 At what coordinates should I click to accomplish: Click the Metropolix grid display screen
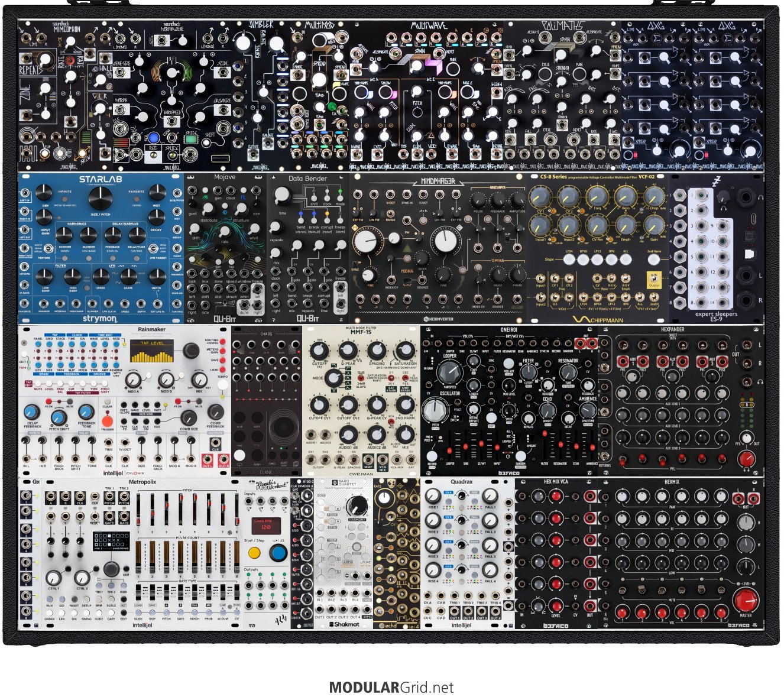(x=111, y=542)
